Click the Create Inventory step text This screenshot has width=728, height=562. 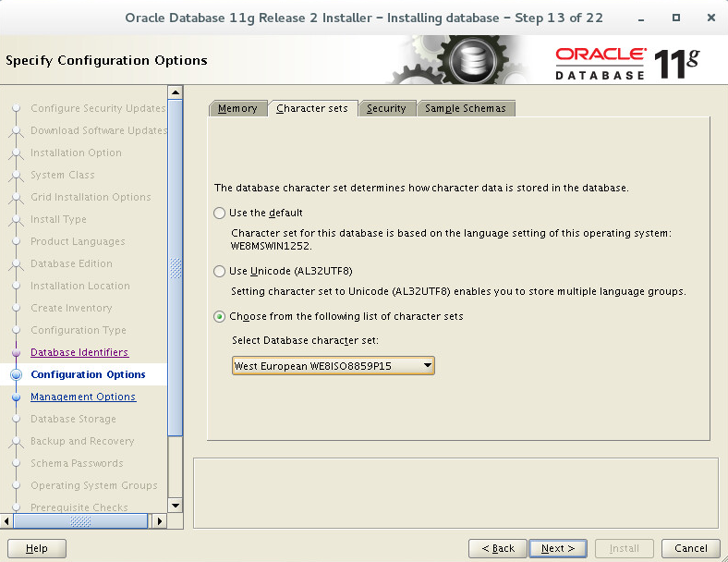coord(71,308)
